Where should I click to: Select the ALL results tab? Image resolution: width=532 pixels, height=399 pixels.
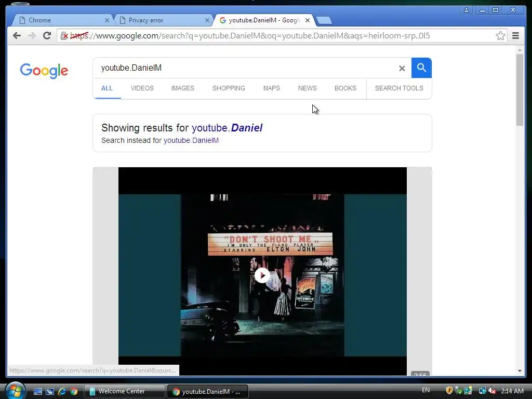coord(107,88)
